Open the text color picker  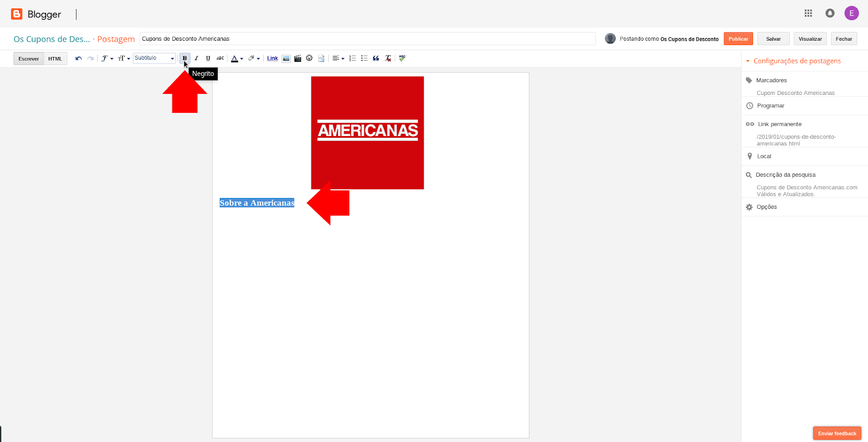pyautogui.click(x=237, y=58)
